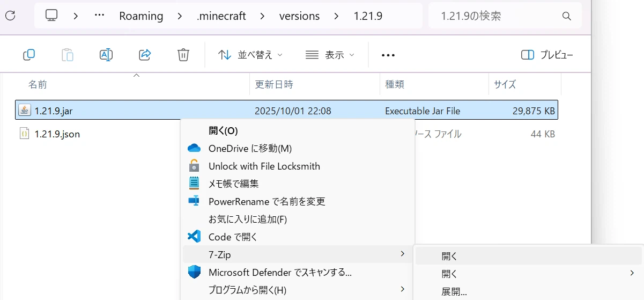644x300 pixels.
Task: Open the See more ellipsis menu in toolbar
Action: [388, 55]
